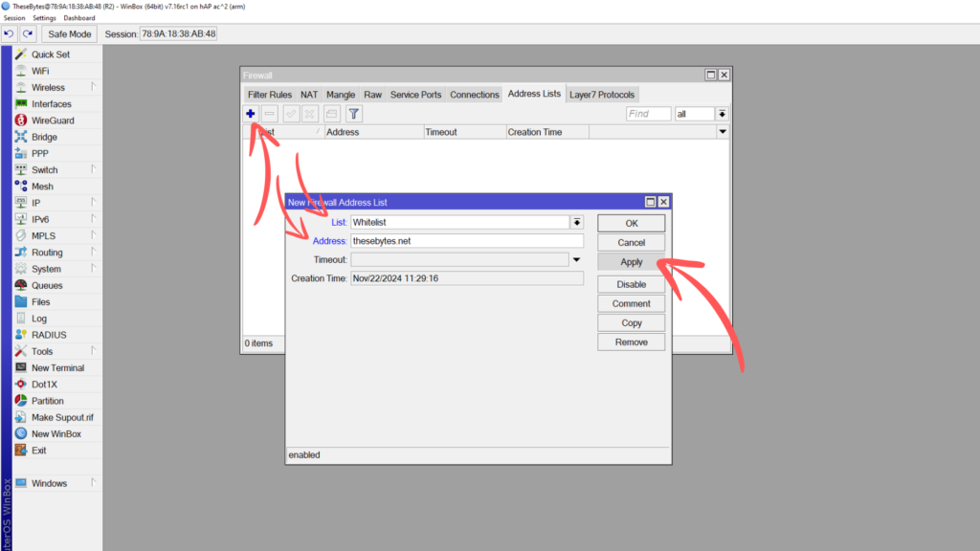Open the Bridge menu item
This screenshot has width=980, height=551.
pos(44,137)
